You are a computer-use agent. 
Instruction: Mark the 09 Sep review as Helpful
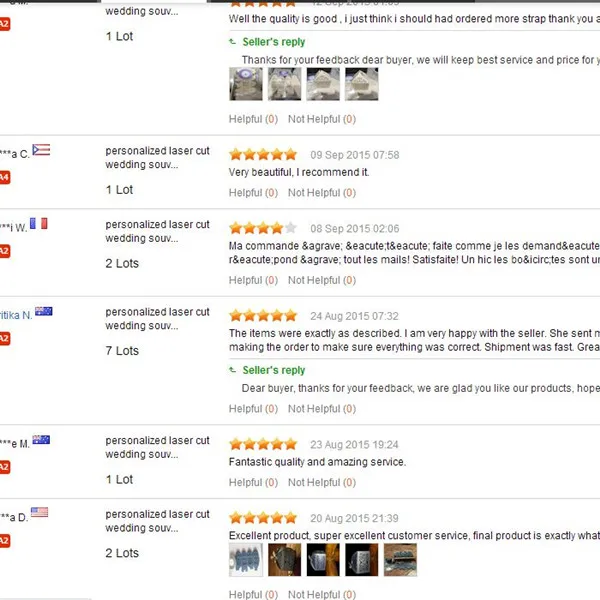[253, 192]
